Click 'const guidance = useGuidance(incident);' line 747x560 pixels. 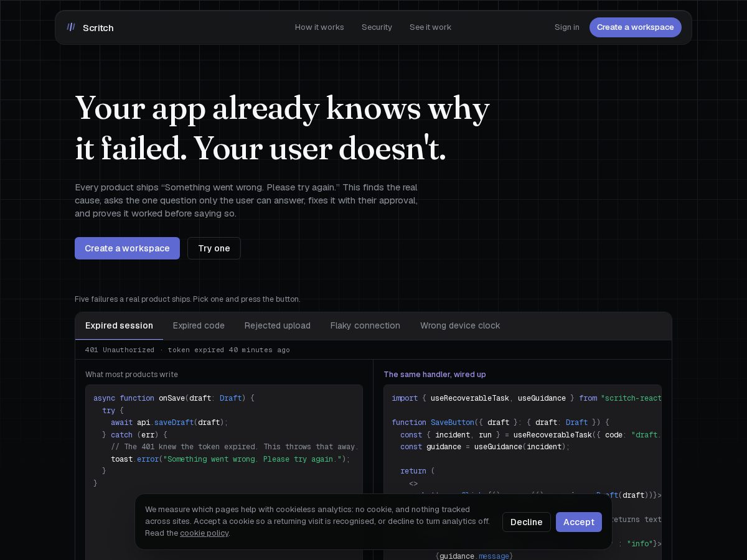[x=485, y=447]
